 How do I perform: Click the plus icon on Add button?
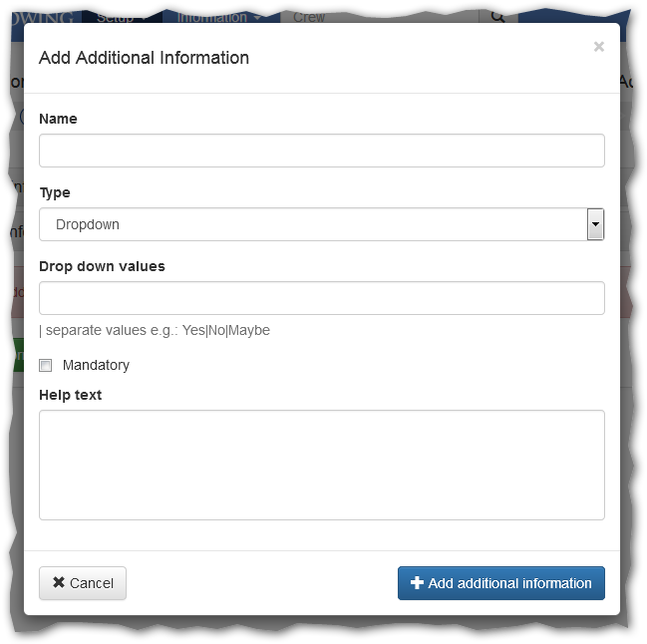tap(417, 583)
